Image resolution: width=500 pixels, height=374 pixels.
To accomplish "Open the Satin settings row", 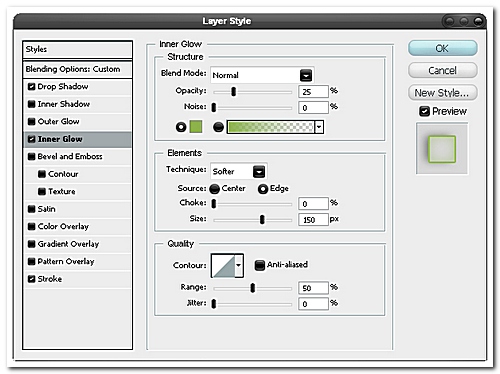I will [77, 209].
